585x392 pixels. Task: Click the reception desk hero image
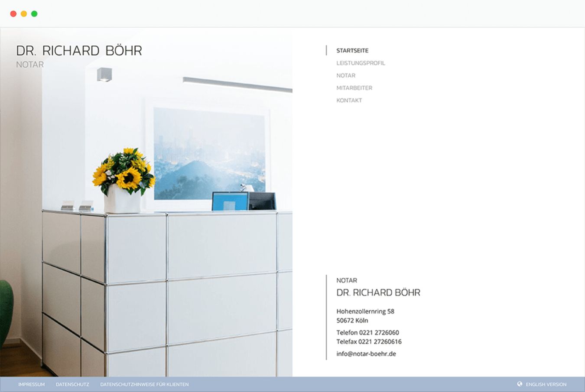(x=173, y=260)
